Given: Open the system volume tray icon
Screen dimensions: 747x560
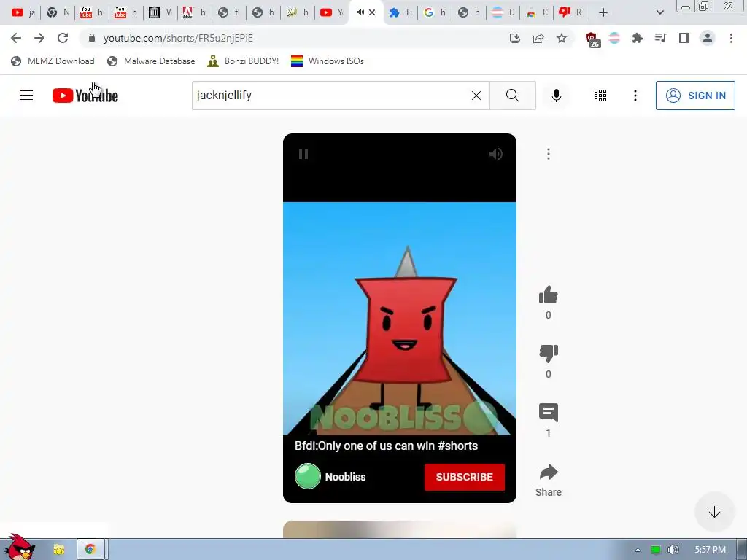Looking at the screenshot, I should (x=673, y=550).
